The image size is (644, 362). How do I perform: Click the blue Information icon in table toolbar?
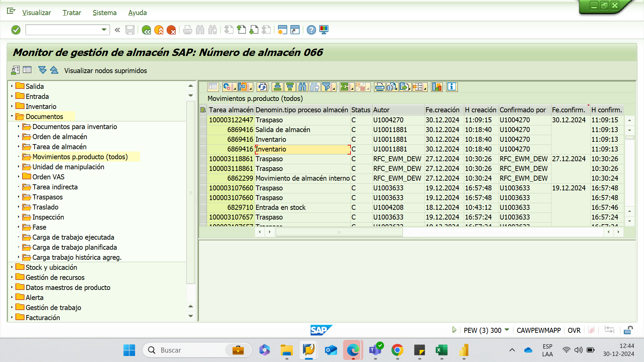tap(452, 87)
